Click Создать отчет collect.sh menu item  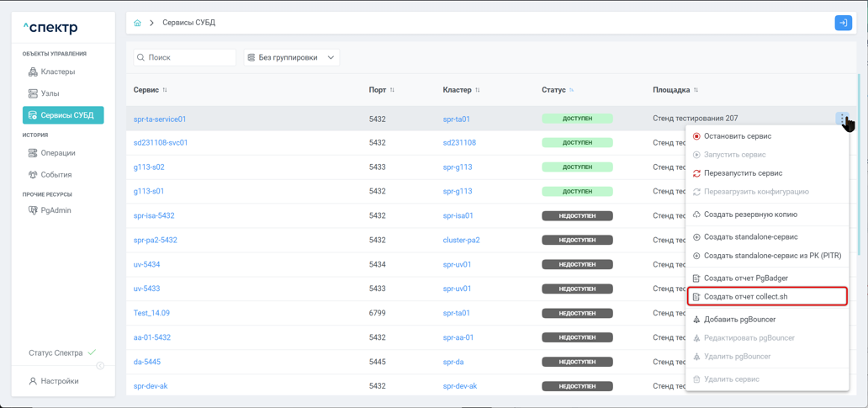pos(745,296)
